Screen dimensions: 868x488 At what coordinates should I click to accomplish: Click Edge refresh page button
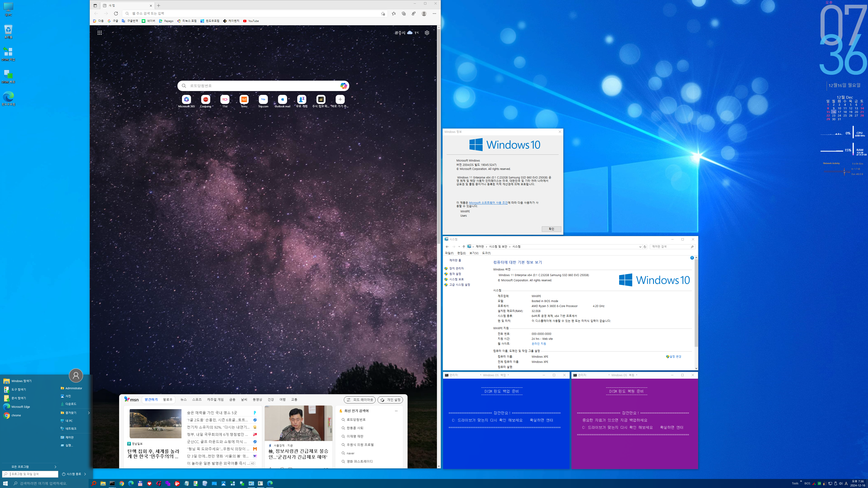click(x=116, y=14)
